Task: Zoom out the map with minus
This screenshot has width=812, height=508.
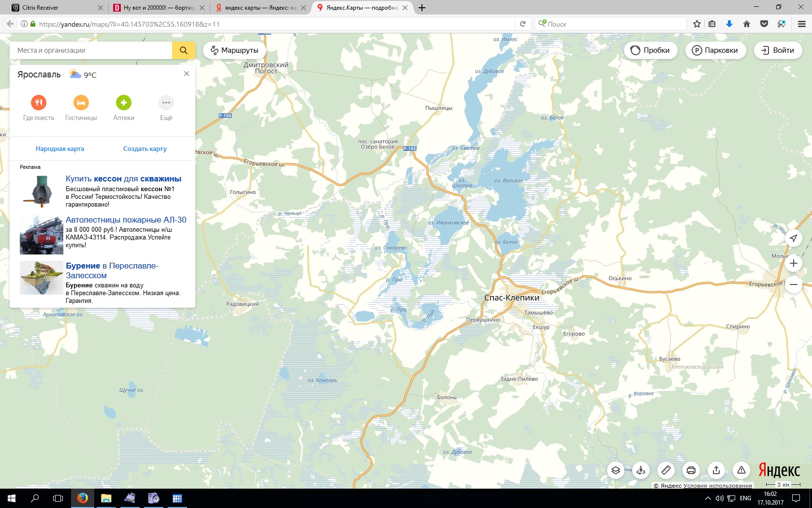Action: [793, 285]
